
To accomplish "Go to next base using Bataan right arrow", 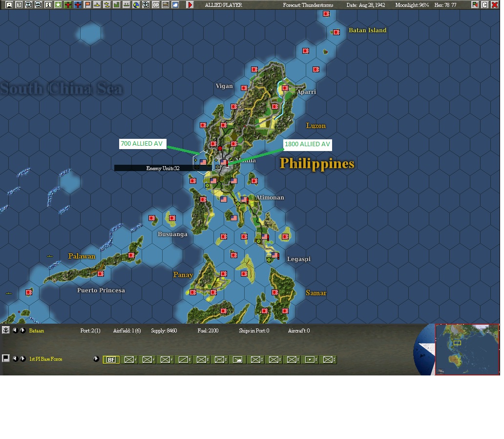I will (x=23, y=330).
